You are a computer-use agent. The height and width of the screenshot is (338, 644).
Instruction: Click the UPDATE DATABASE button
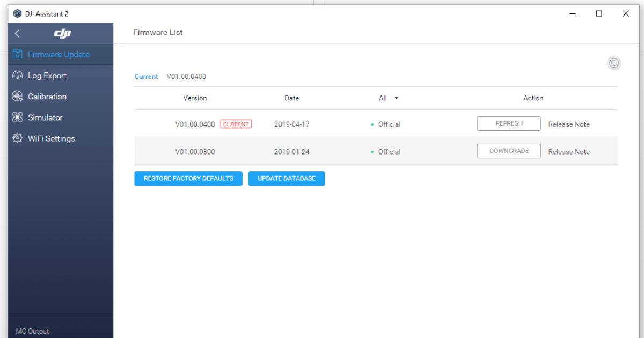click(287, 179)
